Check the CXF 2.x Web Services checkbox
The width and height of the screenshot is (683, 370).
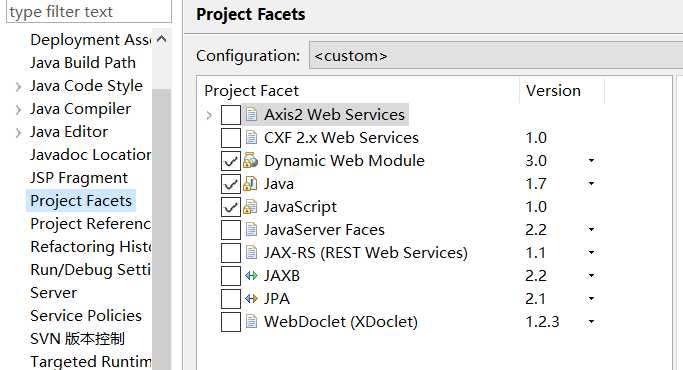[231, 138]
